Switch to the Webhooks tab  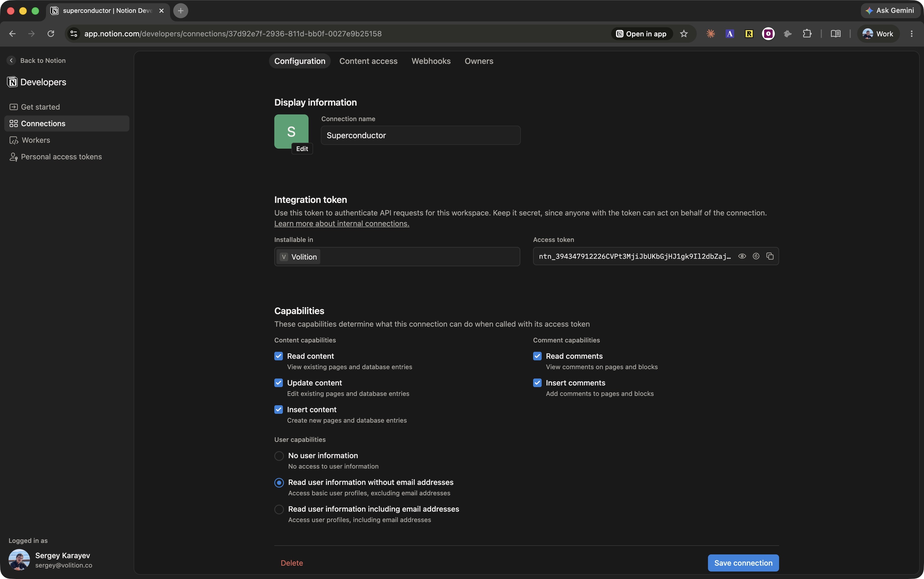pos(431,61)
